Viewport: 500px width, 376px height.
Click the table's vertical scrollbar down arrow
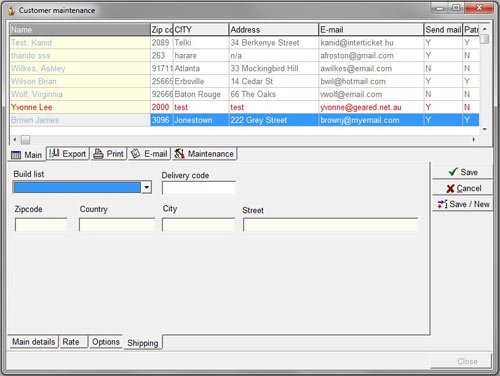(485, 129)
